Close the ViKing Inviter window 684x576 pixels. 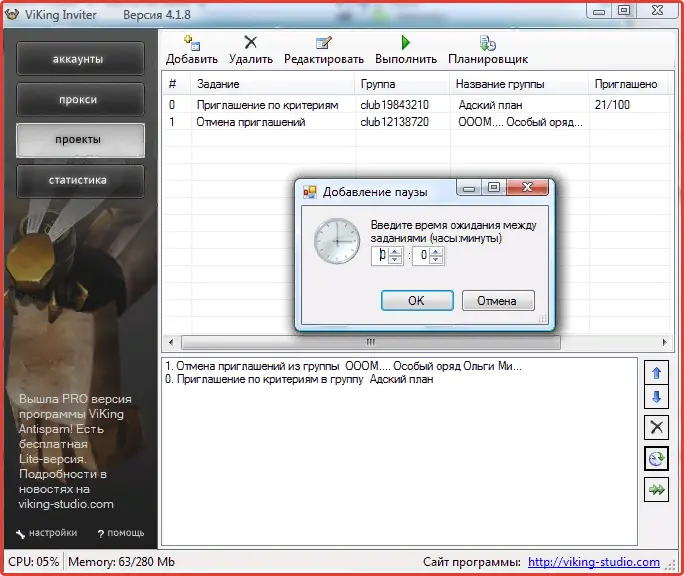click(x=657, y=11)
